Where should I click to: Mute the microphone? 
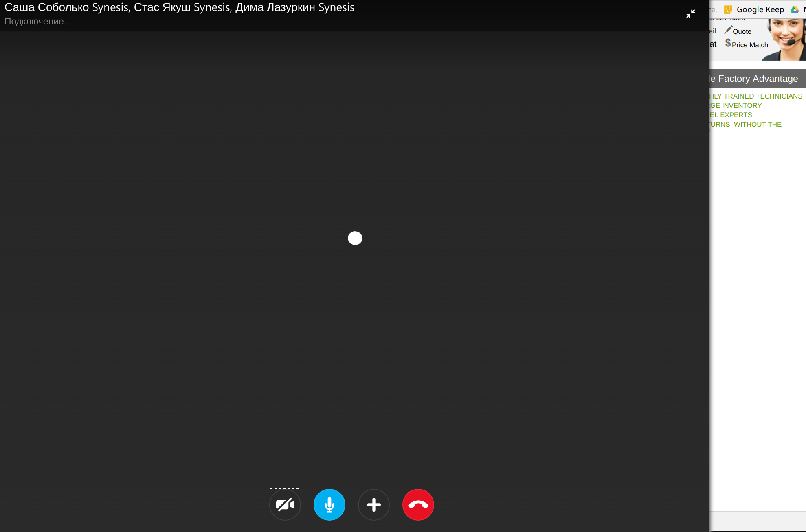pyautogui.click(x=329, y=505)
